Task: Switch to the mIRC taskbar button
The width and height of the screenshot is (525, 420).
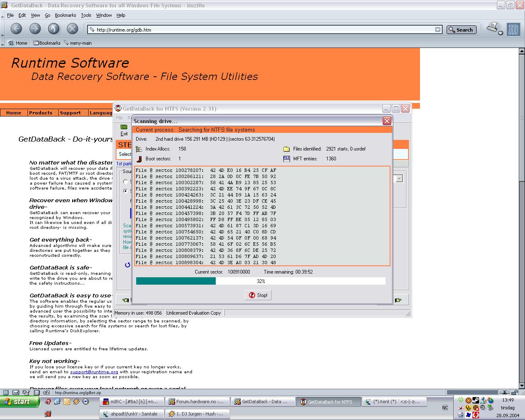Action: pos(132,402)
